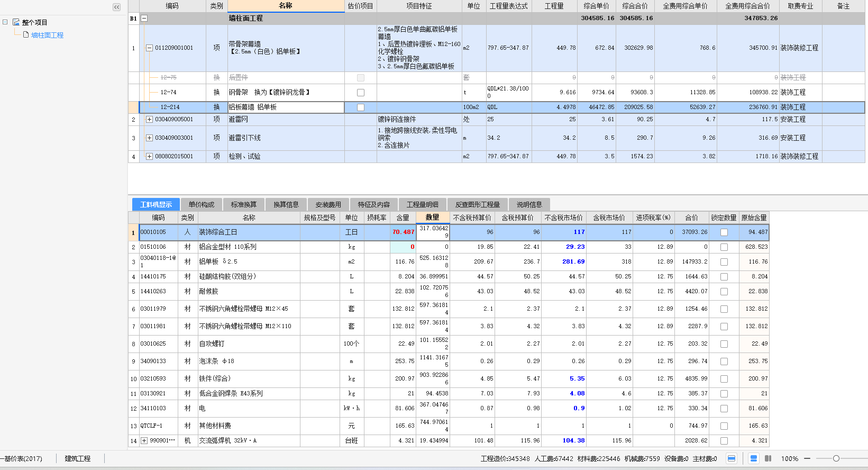Check 锁定数量 for 自攻螺钉

724,344
